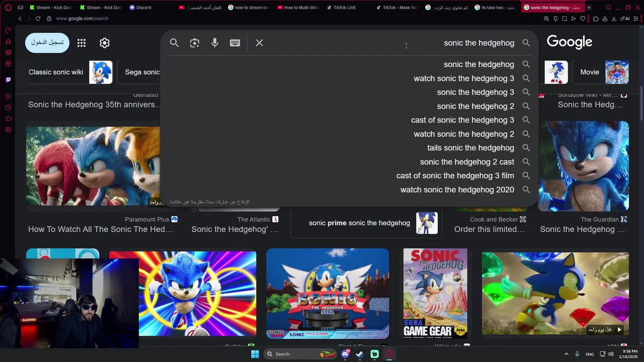Open the on-screen keyboard input tool

click(235, 43)
